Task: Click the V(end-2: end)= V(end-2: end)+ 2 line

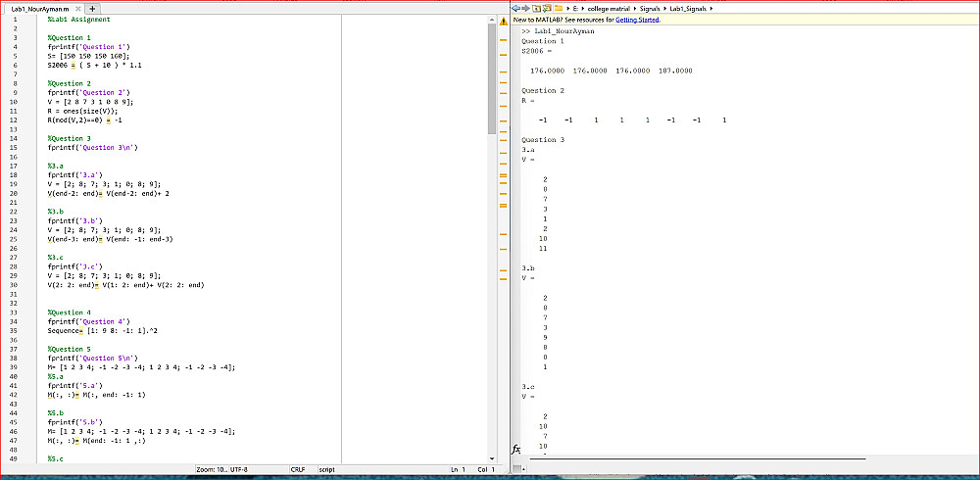Action: click(x=109, y=193)
